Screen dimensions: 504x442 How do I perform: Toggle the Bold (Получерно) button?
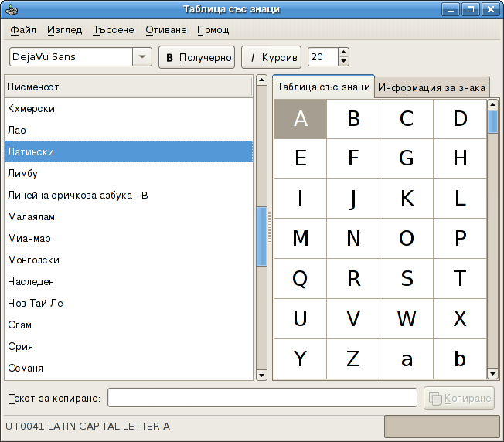pyautogui.click(x=198, y=57)
